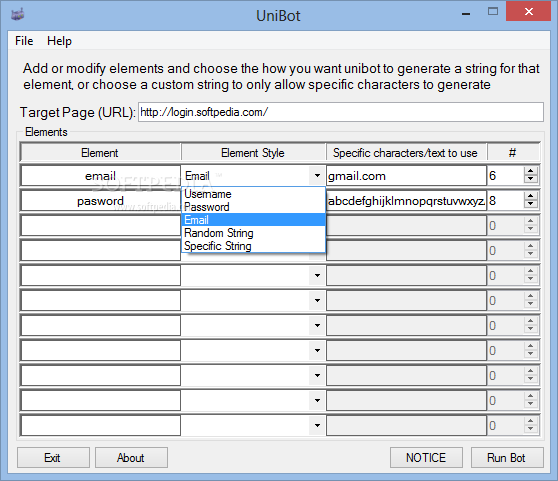Screen dimensions: 558x481
Task: Open the Help menu
Action: (x=59, y=41)
